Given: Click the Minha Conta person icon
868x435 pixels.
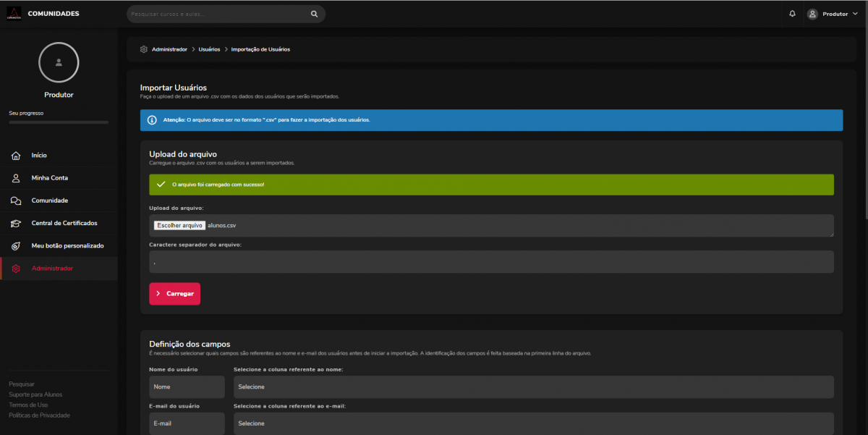Looking at the screenshot, I should tap(16, 178).
